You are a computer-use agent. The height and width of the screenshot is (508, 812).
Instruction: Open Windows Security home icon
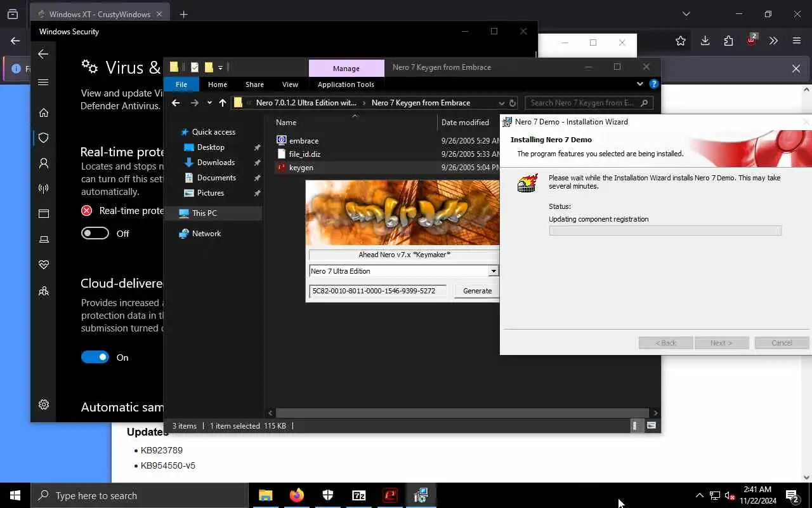[x=44, y=112]
